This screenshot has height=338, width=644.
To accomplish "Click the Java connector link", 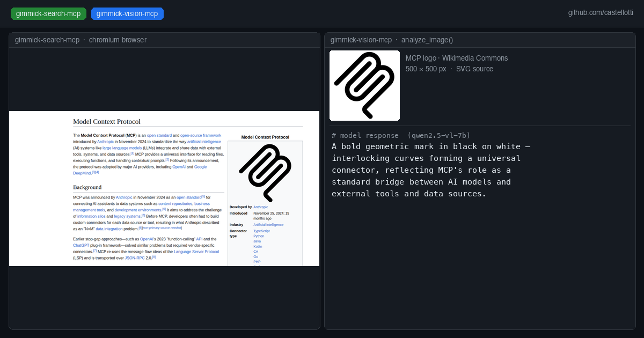I will (257, 241).
